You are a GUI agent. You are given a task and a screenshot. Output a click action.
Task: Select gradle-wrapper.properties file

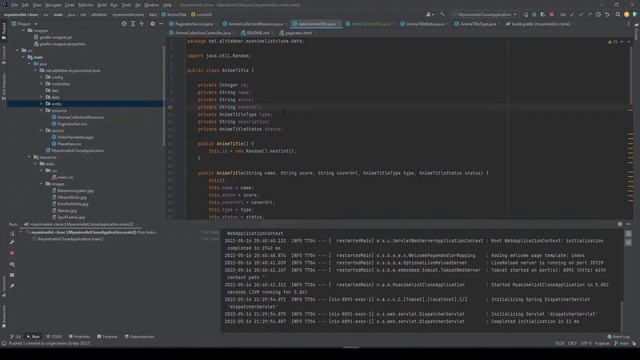pos(60,44)
